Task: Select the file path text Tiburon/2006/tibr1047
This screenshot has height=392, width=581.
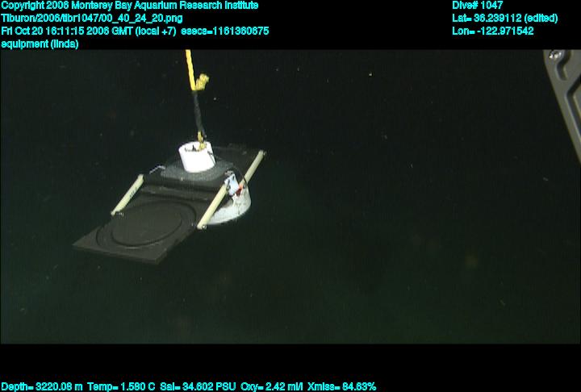Action: pyautogui.click(x=91, y=19)
